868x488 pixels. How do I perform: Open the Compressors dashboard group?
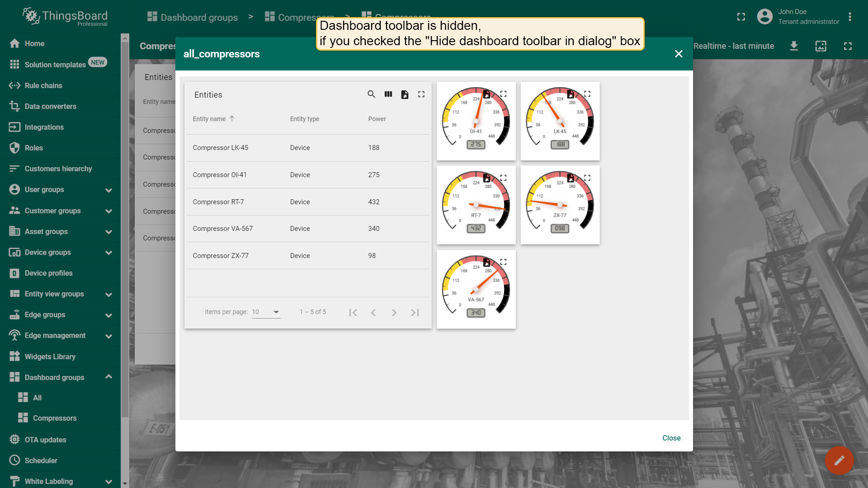tap(55, 418)
